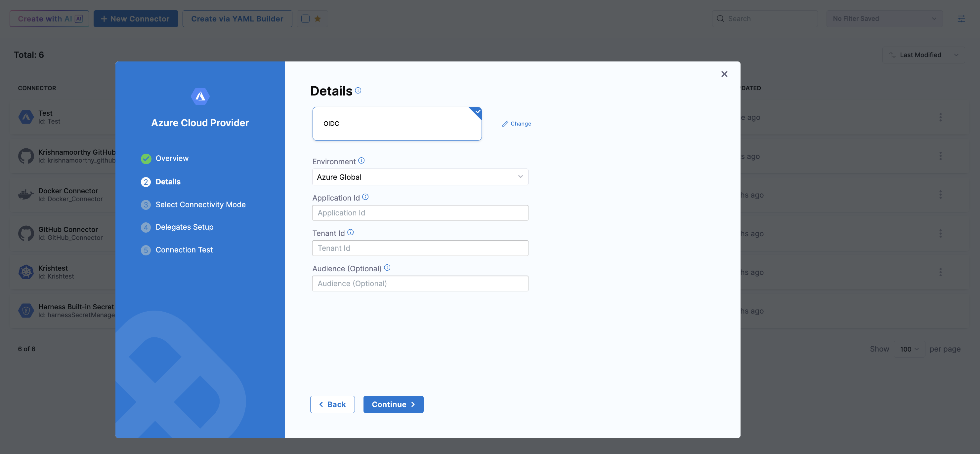Open more options for Krishnamoorthy GitHub row
Viewport: 980px width, 454px height.
pos(940,156)
